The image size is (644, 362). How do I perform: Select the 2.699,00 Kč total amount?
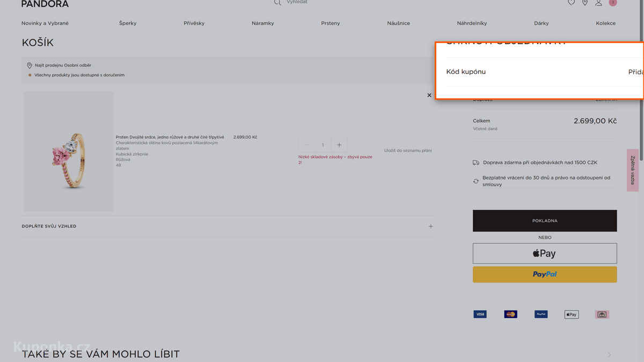(595, 121)
